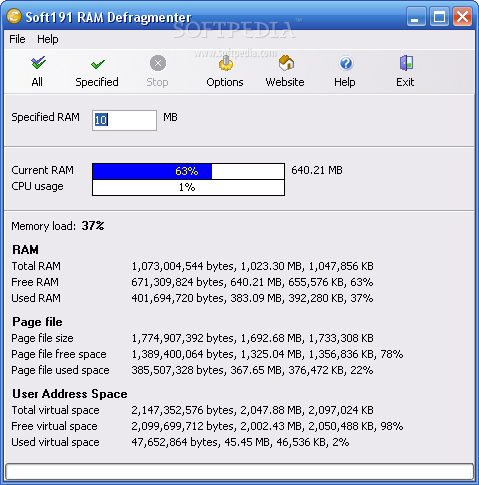Click the Help question mark icon
Image resolution: width=479 pixels, height=485 pixels.
(x=346, y=63)
